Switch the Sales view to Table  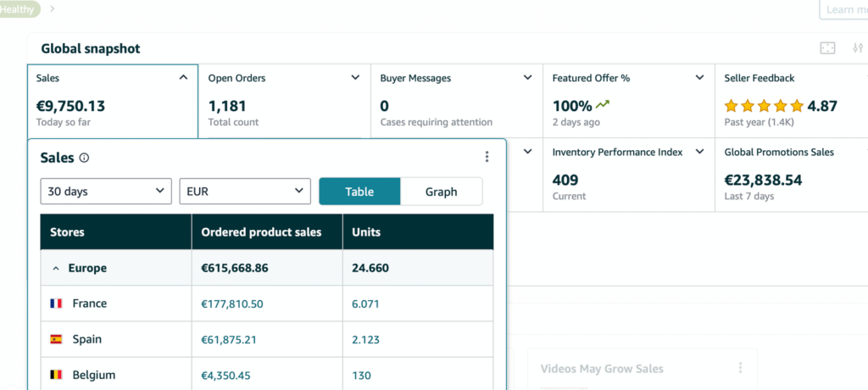click(x=359, y=192)
